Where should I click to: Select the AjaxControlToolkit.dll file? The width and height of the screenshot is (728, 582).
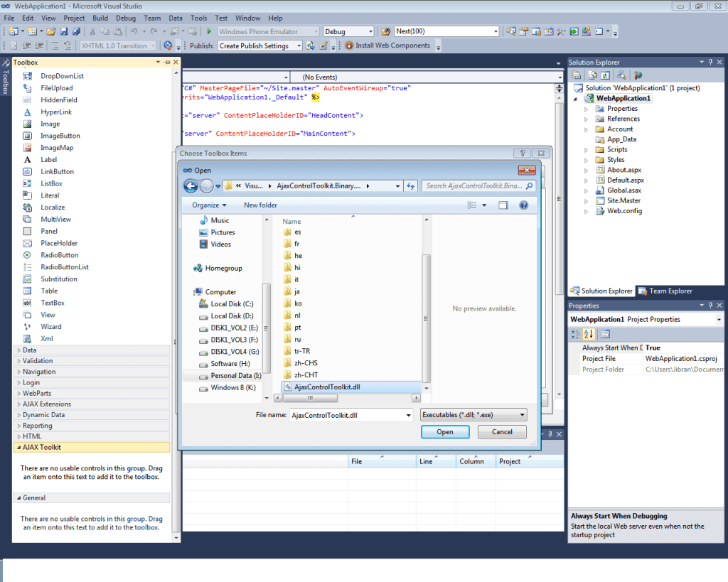point(351,387)
